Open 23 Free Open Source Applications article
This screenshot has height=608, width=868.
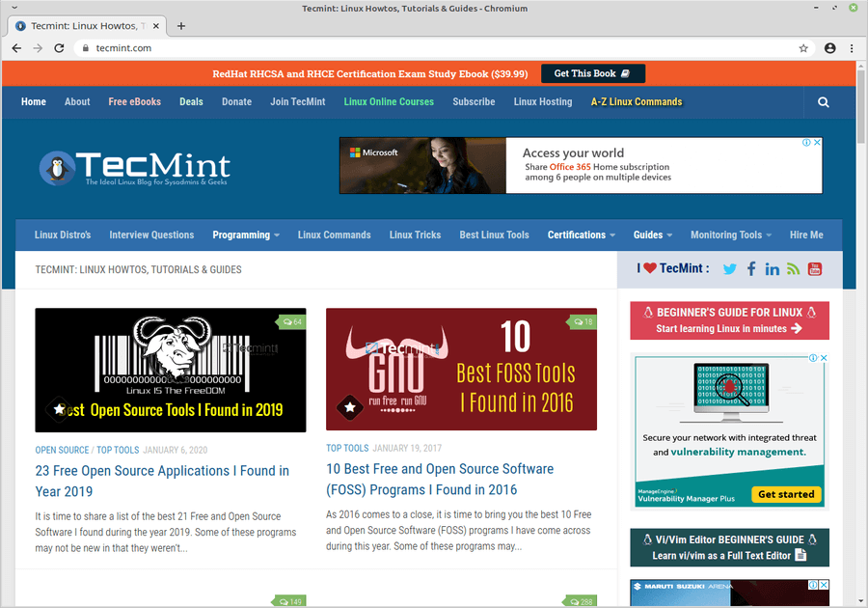(162, 482)
